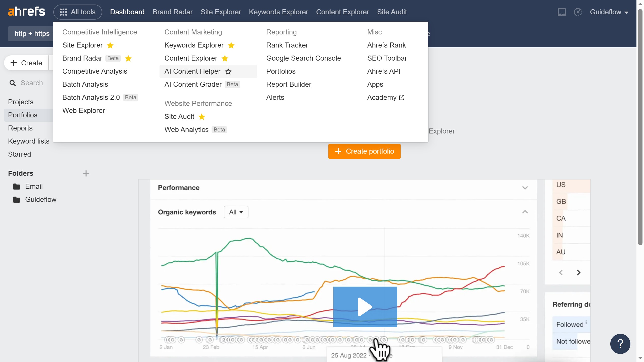Expand the Performance section chevron
Viewport: 644px width, 362px height.
click(x=525, y=188)
